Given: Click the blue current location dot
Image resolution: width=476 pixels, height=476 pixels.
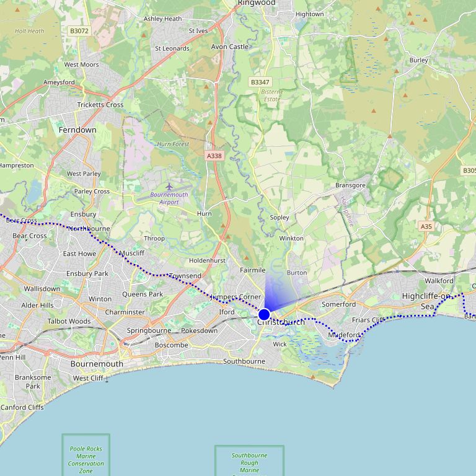Looking at the screenshot, I should [264, 314].
